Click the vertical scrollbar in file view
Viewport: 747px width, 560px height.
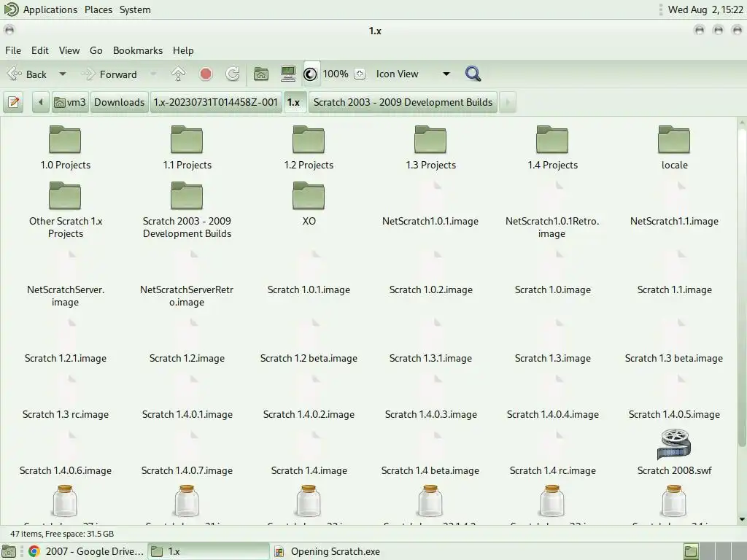pyautogui.click(x=742, y=286)
